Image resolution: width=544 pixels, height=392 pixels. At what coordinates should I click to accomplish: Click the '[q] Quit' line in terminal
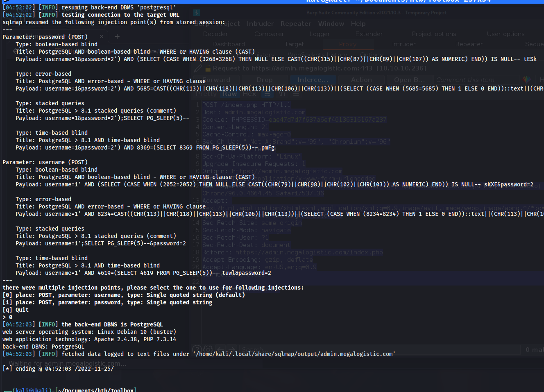point(16,310)
